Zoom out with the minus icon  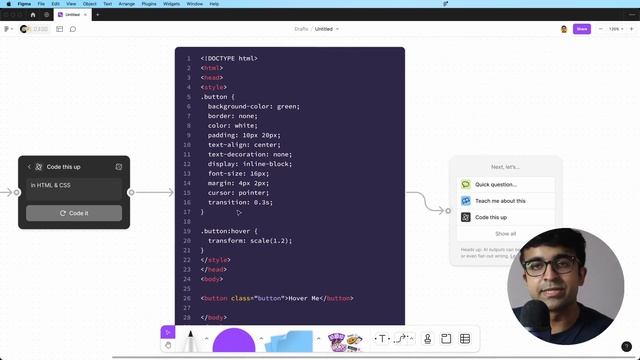[x=600, y=29]
